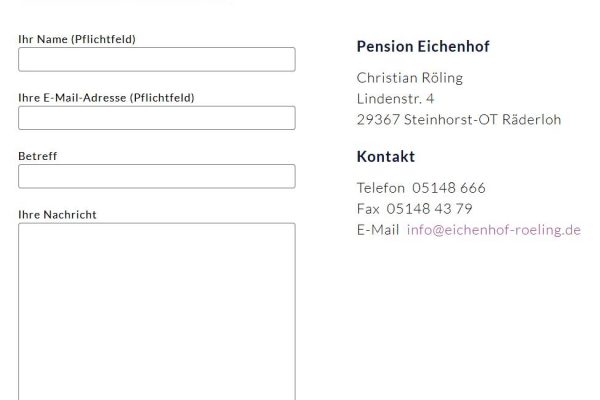
Task: Click the "E-Mail" text before the address link
Action: (x=378, y=230)
